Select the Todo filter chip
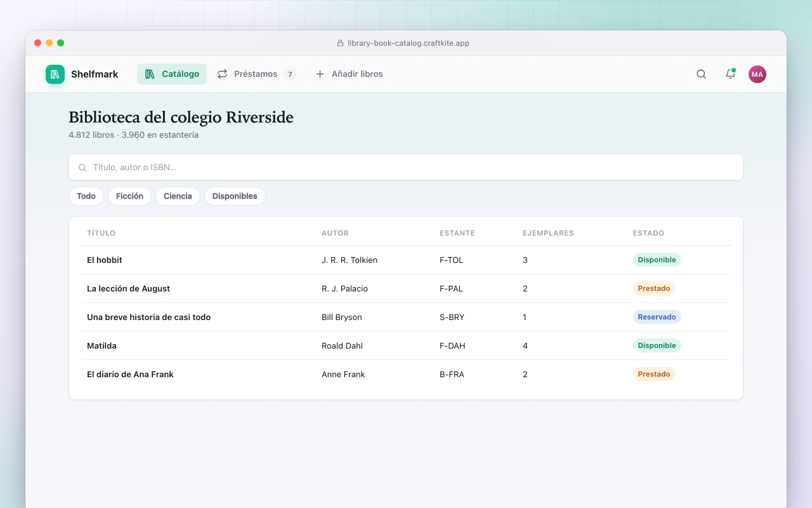812x508 pixels. coord(86,196)
